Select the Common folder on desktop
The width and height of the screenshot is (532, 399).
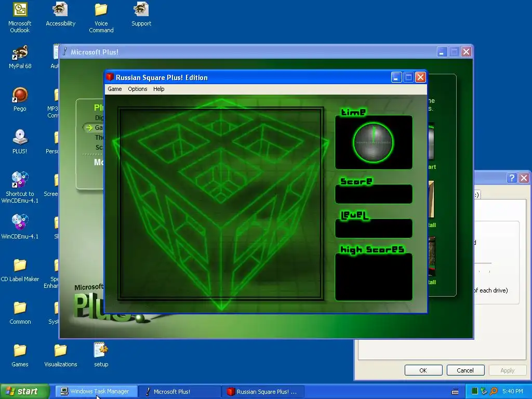pyautogui.click(x=20, y=313)
